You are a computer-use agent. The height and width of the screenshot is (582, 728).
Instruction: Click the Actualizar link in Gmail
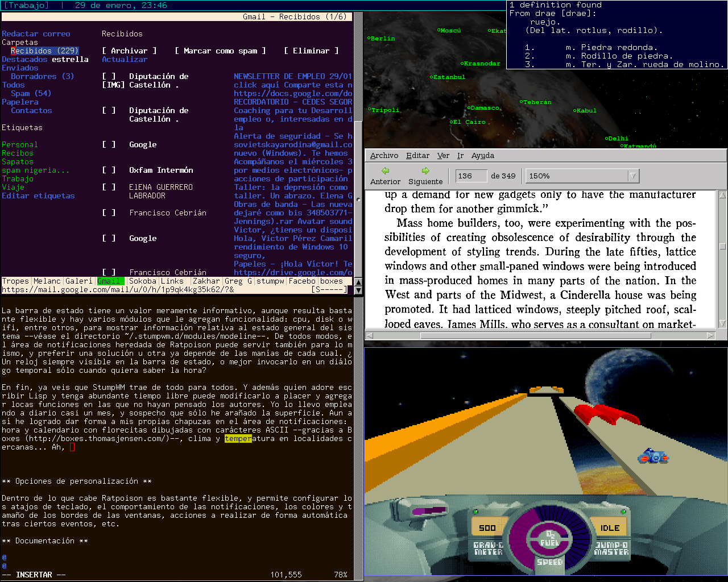click(x=125, y=59)
